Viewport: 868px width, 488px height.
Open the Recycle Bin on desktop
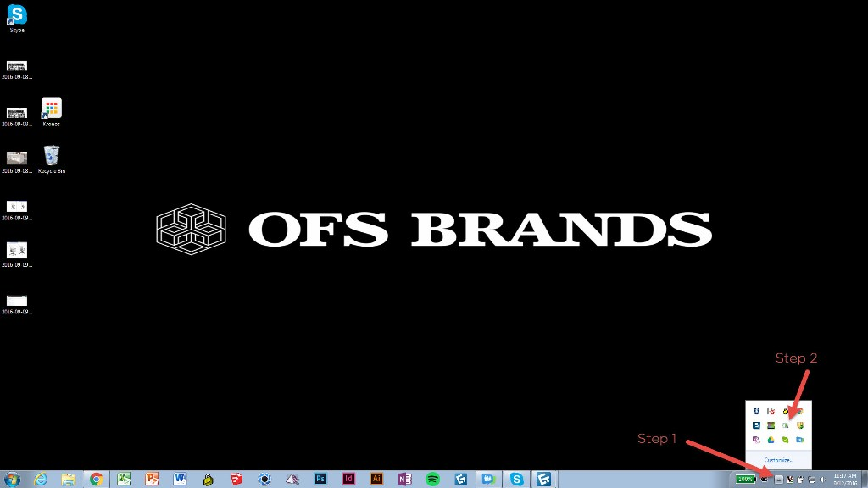pyautogui.click(x=52, y=159)
